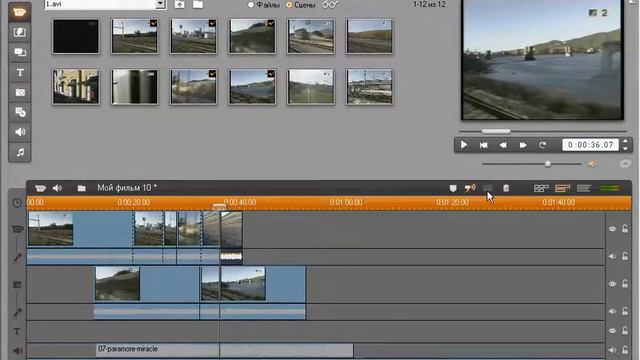640x360 pixels.
Task: Open the 1.avi file dropdown
Action: coord(160,4)
